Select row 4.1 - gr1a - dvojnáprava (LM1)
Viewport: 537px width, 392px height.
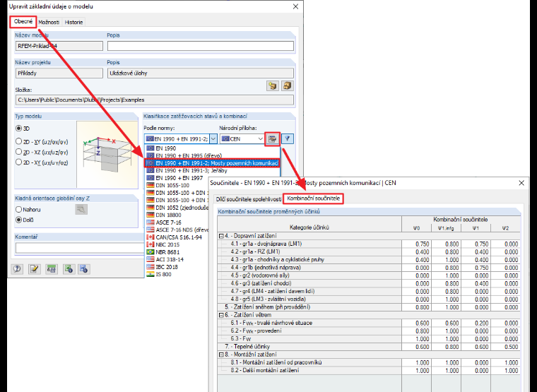[x=369, y=244]
